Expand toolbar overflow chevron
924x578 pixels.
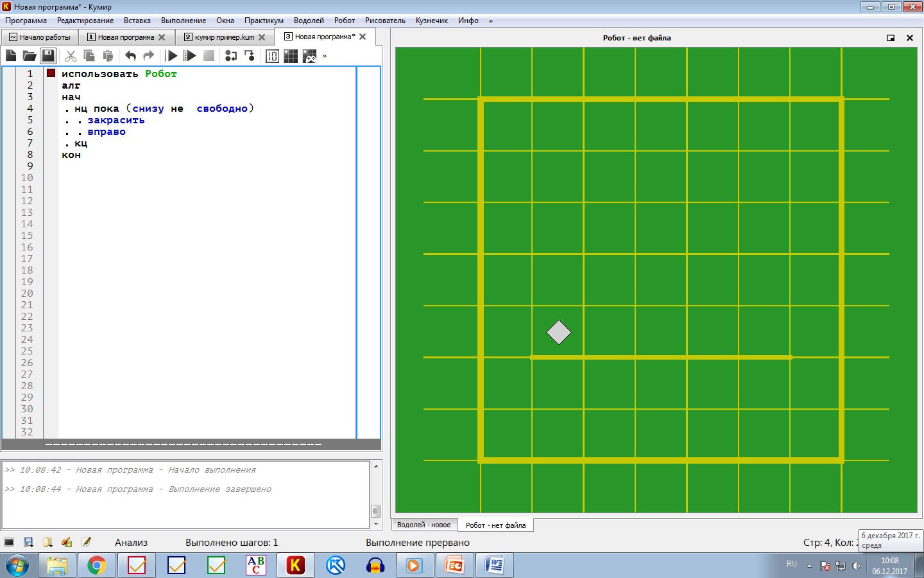[325, 56]
